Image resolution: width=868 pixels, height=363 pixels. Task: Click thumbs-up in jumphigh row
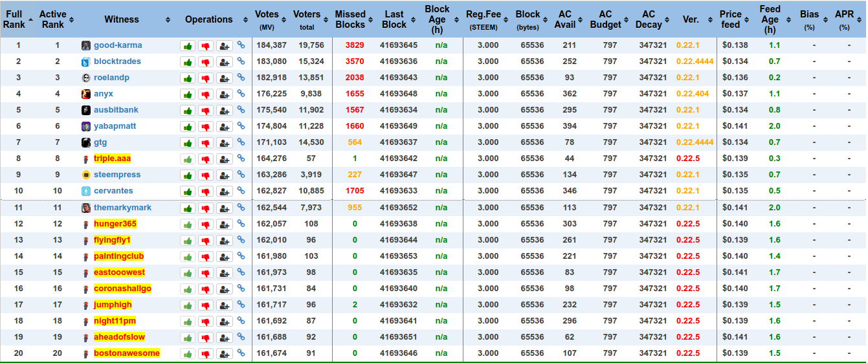188,305
